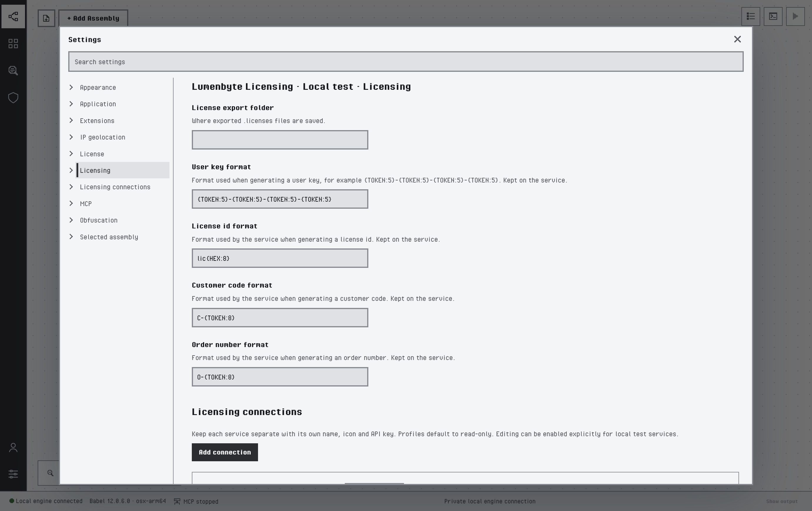Select the Extensions settings category
Screen dimensions: 812x511
(x=97, y=120)
